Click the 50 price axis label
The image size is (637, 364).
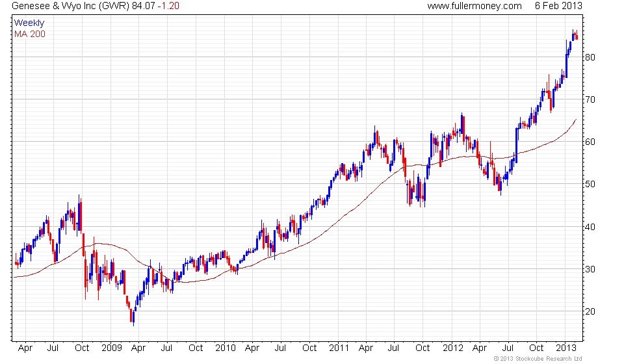[590, 184]
